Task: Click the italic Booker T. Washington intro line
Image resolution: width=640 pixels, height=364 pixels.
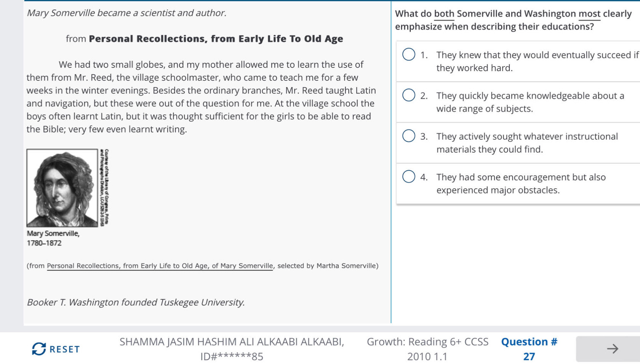Action: click(x=136, y=302)
